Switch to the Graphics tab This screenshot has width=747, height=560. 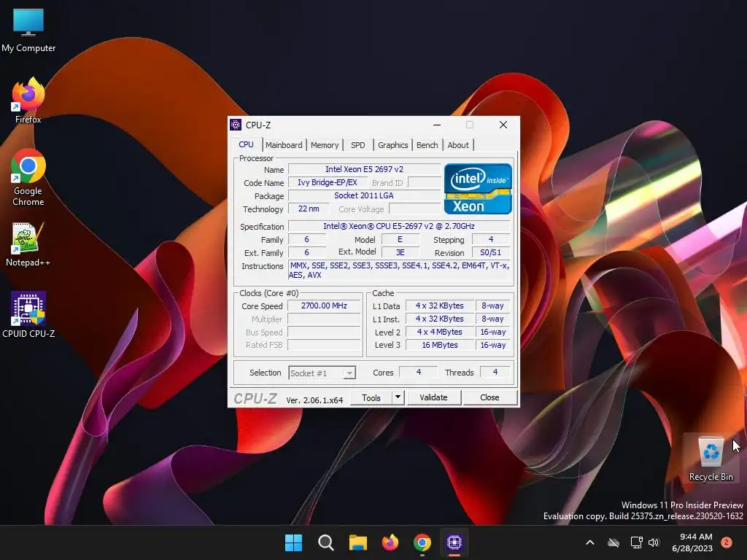tap(392, 145)
